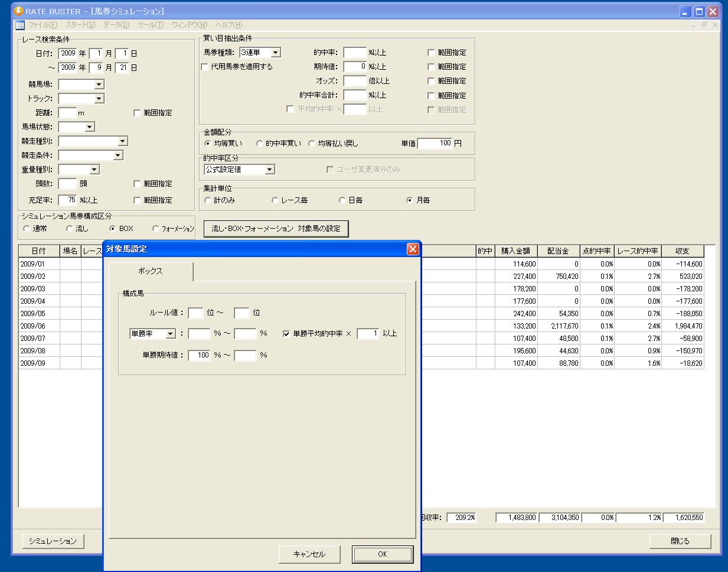Select レース毎 radio button

pos(275,200)
